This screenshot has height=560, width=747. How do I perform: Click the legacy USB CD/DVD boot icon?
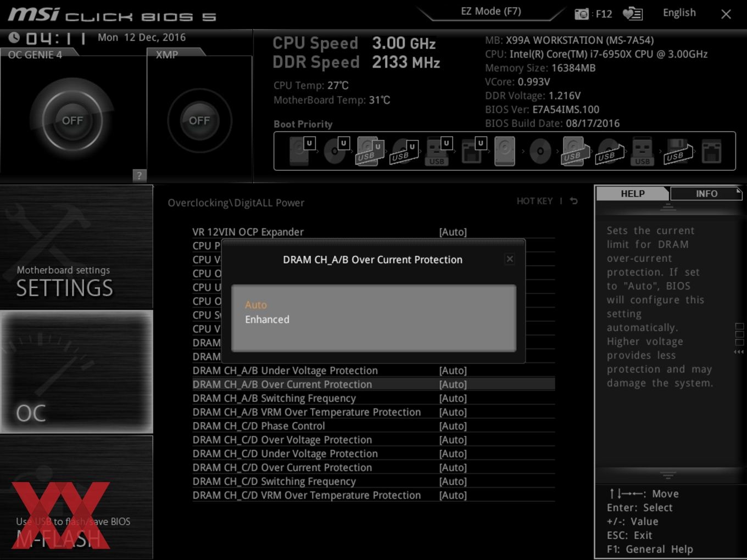(609, 151)
